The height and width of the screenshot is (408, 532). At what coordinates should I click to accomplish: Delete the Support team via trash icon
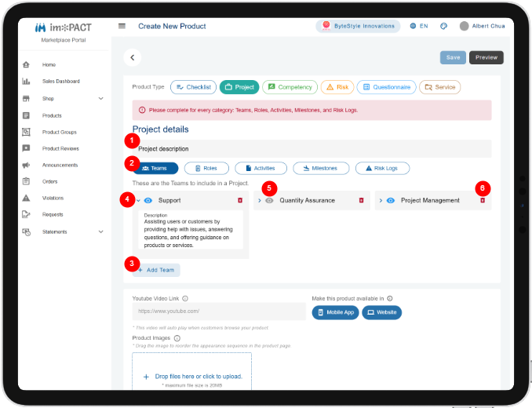tap(240, 200)
